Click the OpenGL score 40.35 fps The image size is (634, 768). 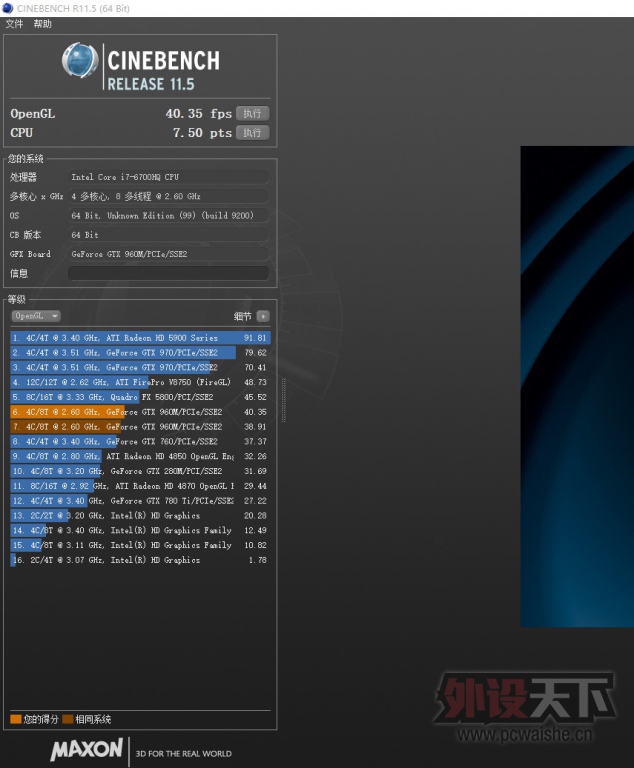[x=198, y=114]
